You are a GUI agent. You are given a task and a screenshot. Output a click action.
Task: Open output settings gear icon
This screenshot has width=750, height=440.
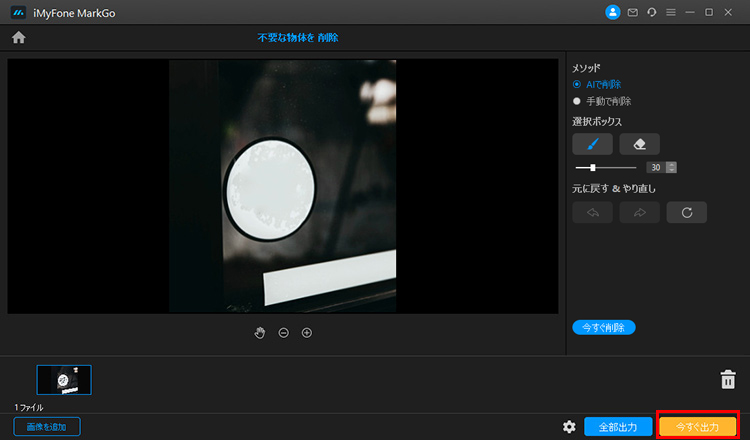[x=569, y=427]
